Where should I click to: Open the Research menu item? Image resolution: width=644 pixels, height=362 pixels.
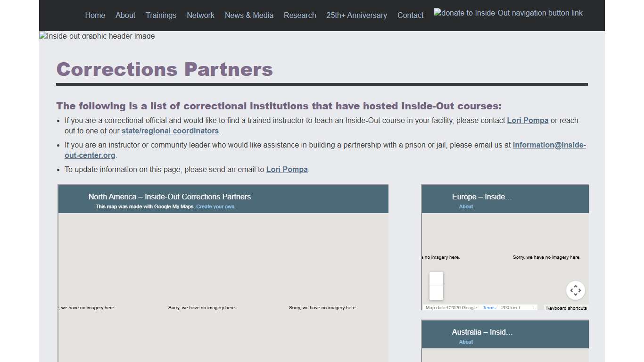pyautogui.click(x=300, y=15)
